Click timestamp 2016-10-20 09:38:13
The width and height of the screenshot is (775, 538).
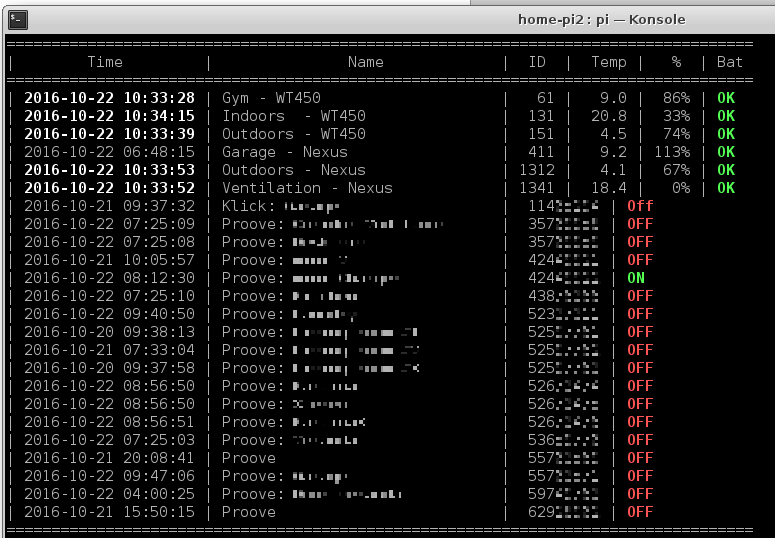[x=109, y=332]
